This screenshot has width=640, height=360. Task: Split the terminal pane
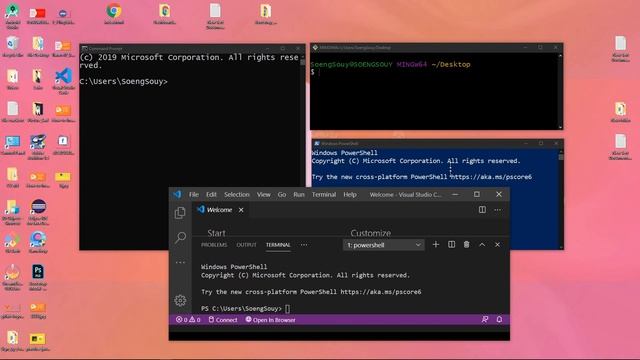tap(451, 244)
